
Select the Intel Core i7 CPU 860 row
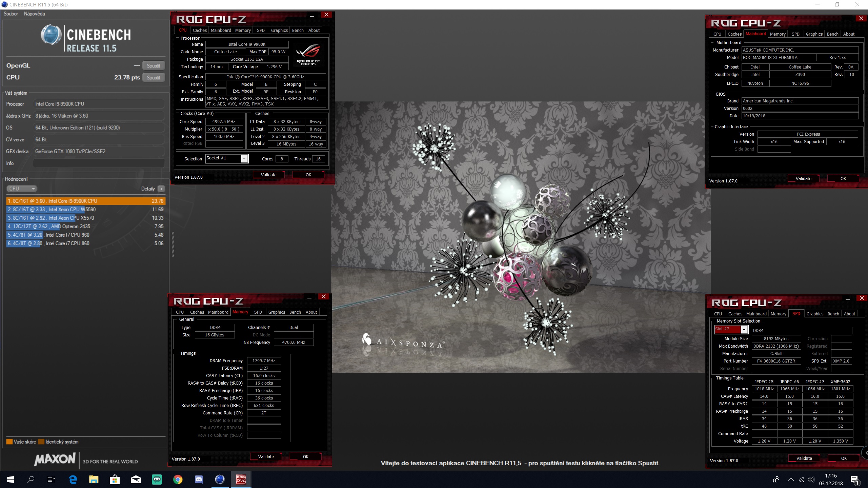pos(85,243)
